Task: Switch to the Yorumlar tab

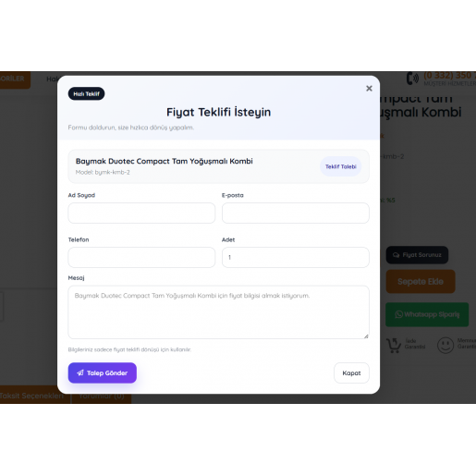Action: tap(102, 397)
